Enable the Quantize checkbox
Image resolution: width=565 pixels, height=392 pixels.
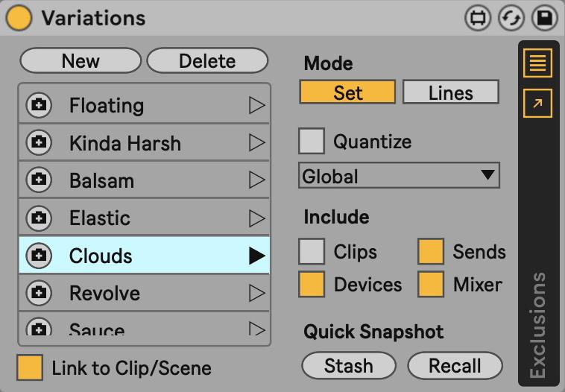(x=312, y=141)
